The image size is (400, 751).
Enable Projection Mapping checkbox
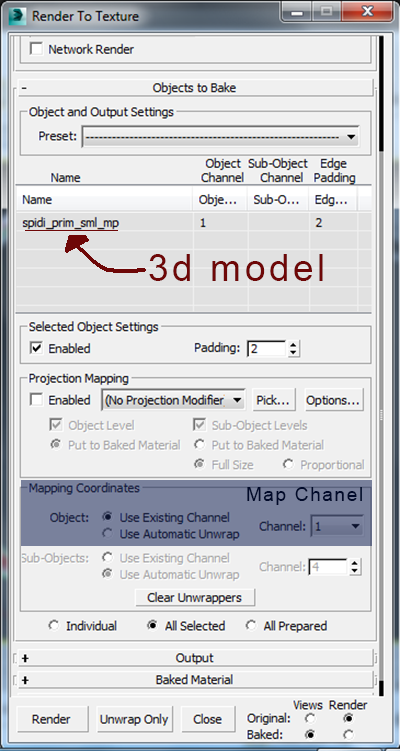[x=36, y=399]
